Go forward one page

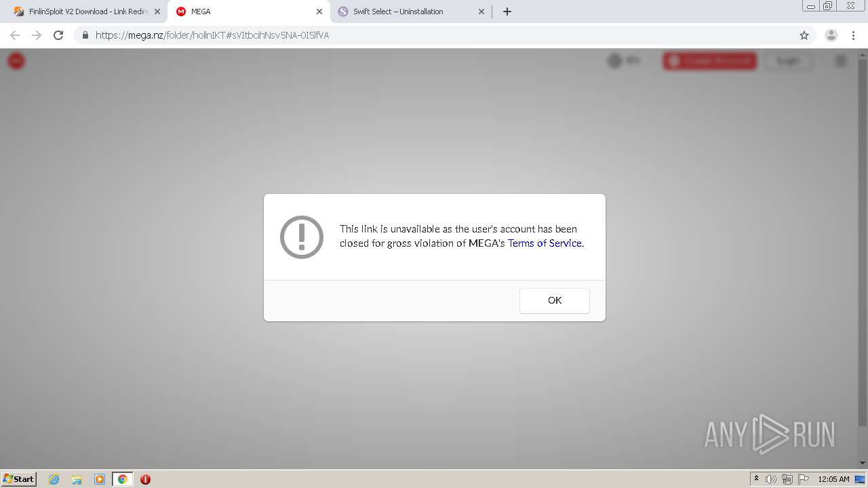pos(37,35)
